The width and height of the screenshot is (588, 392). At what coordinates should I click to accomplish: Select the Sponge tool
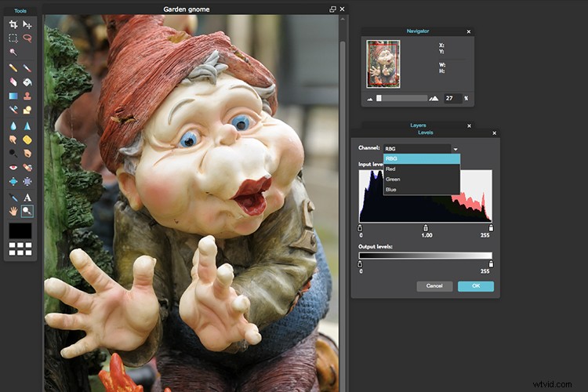click(27, 140)
